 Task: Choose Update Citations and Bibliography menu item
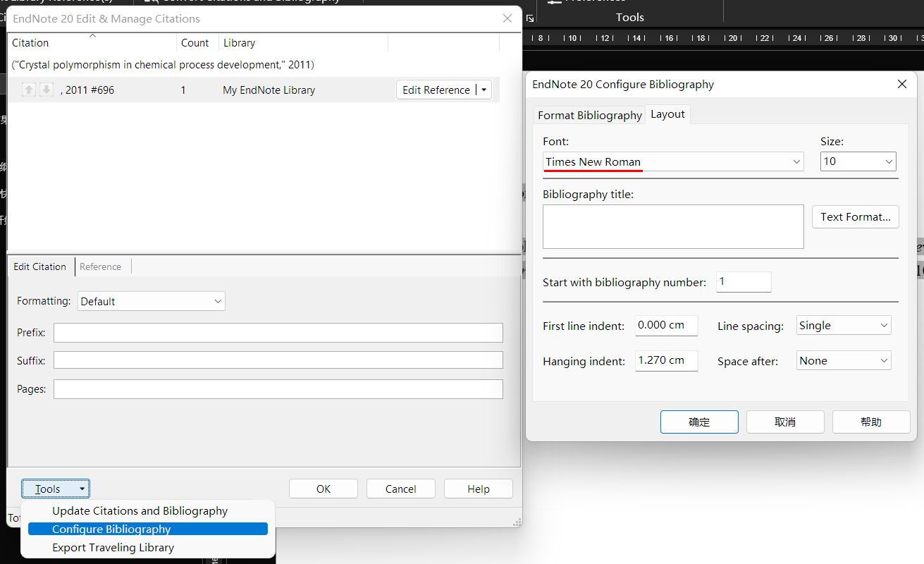[140, 510]
